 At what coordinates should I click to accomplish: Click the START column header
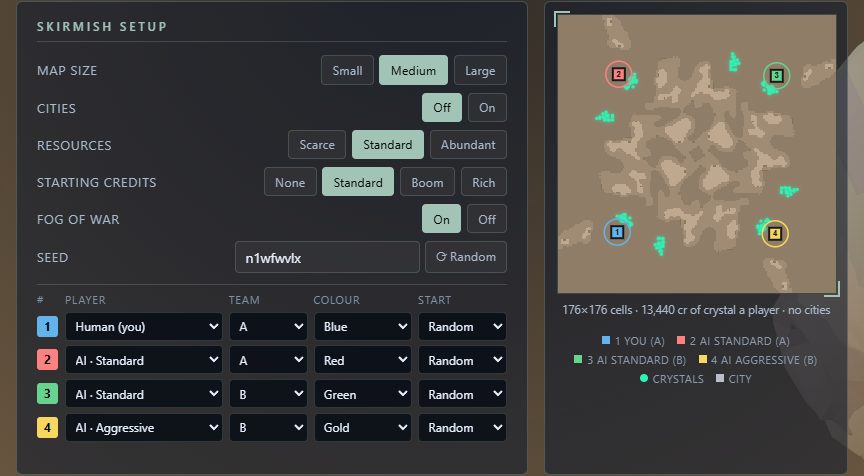[434, 300]
